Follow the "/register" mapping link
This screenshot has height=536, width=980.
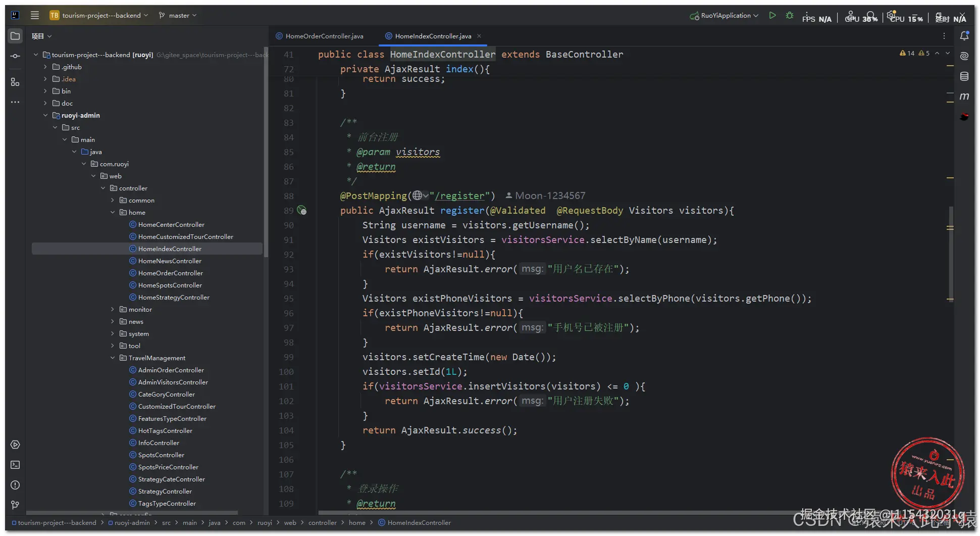(x=459, y=196)
